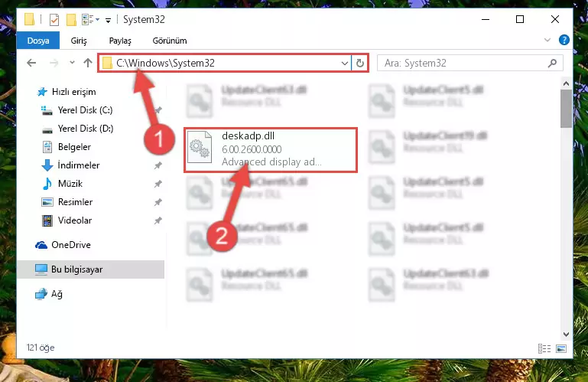
Task: Select the deskadp.dll file
Action: [271, 150]
